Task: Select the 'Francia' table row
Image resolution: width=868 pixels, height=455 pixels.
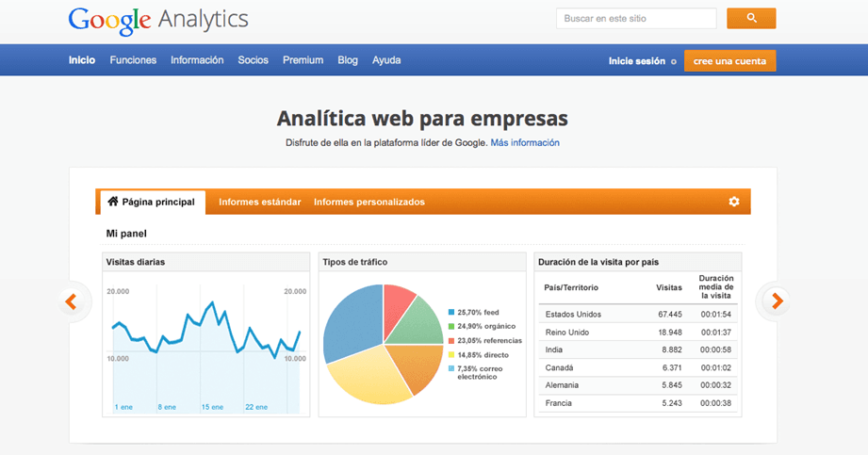Action: 638,403
